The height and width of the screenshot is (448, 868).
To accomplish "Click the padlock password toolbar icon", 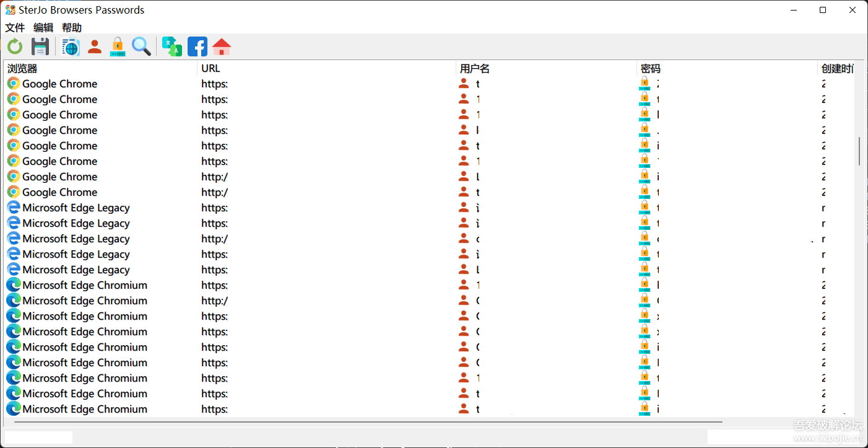I will (x=118, y=46).
